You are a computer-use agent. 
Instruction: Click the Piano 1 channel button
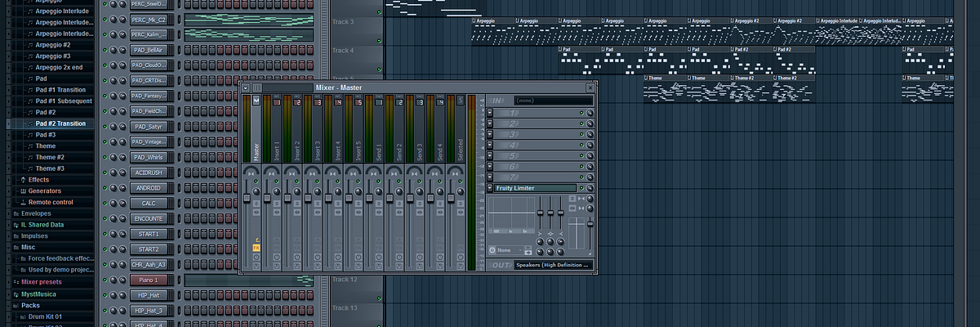pos(148,280)
